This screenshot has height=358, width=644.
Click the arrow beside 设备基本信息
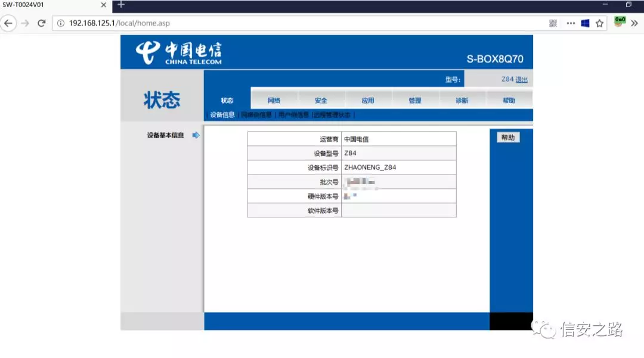pyautogui.click(x=196, y=135)
